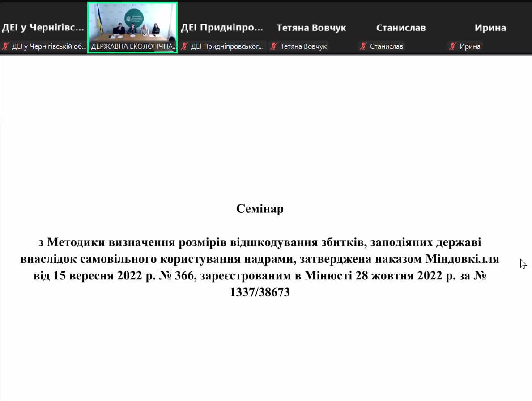Screen dimensions: 532x401
Task: Click the 1337/38673 registration number text
Action: pyautogui.click(x=260, y=292)
